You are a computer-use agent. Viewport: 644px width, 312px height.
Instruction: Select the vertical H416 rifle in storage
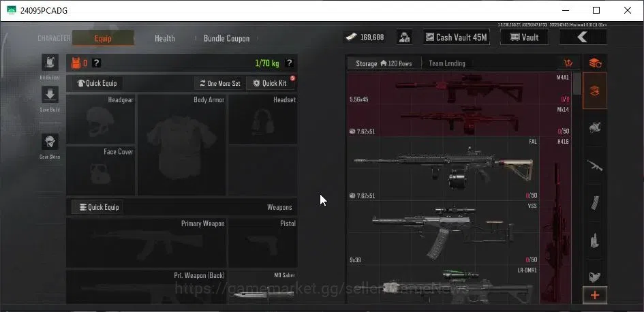tap(555, 221)
